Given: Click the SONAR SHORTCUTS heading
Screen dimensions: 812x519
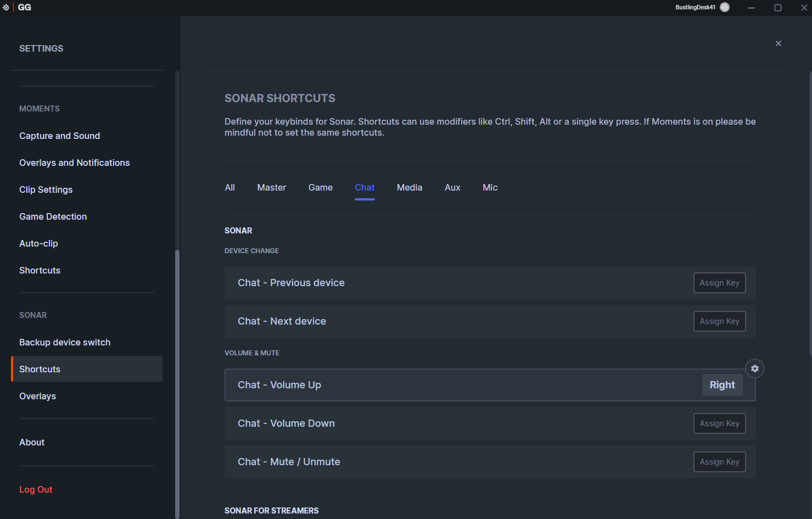Looking at the screenshot, I should 280,98.
